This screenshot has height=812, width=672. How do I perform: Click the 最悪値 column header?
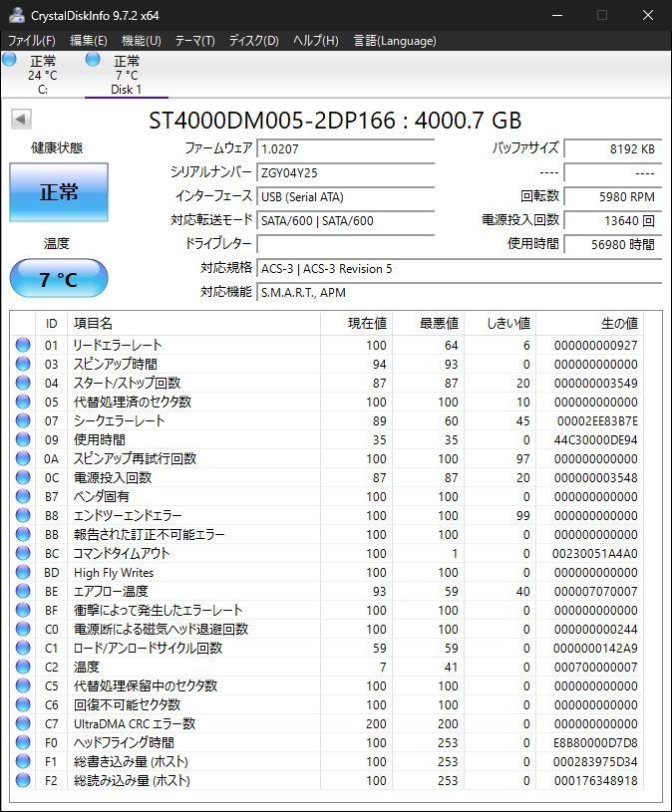point(429,324)
